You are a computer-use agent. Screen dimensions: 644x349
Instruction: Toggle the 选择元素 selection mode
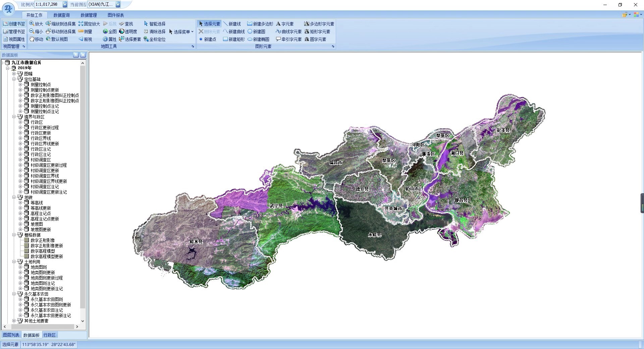click(209, 24)
